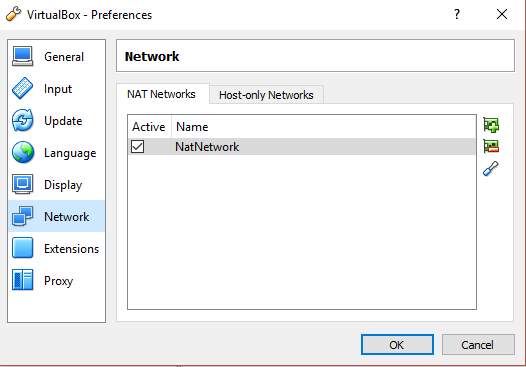The image size is (526, 367).
Task: Open Display preferences screen icon
Action: click(x=22, y=184)
